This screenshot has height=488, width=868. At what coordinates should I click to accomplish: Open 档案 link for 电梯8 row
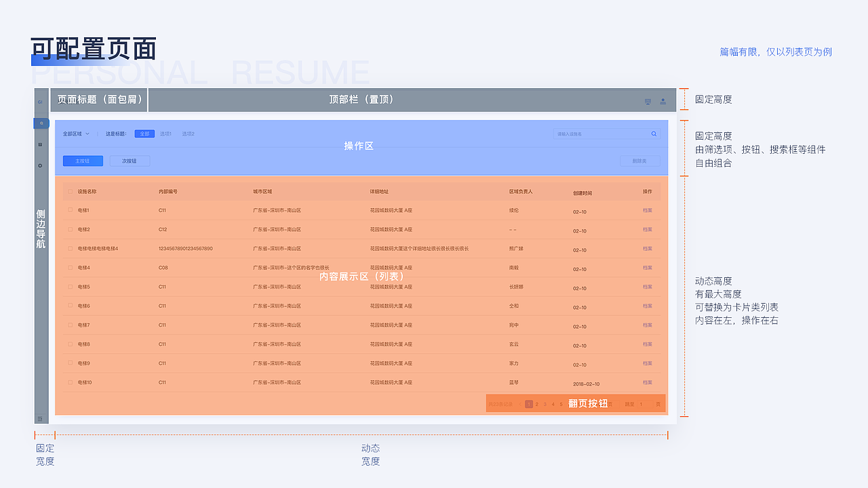(648, 344)
